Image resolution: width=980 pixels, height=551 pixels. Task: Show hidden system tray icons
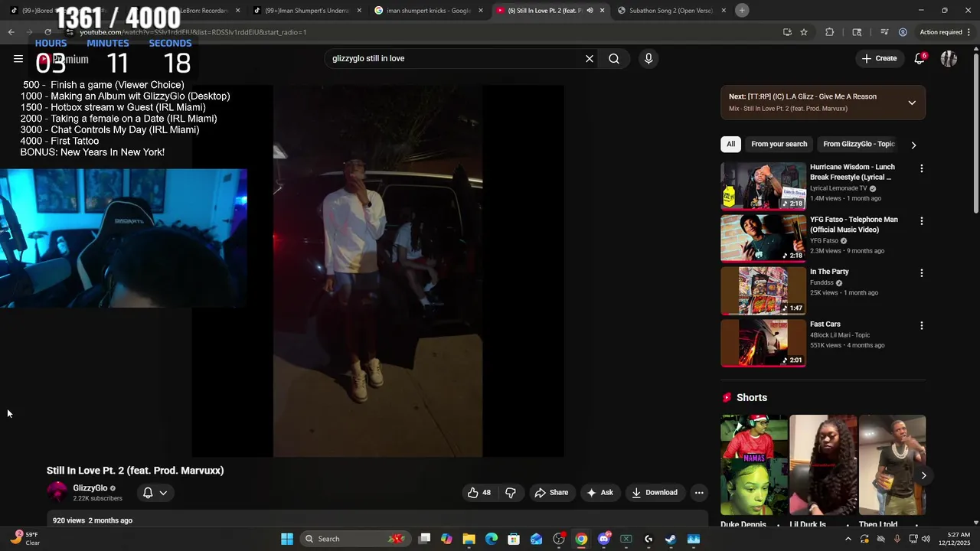coord(848,539)
